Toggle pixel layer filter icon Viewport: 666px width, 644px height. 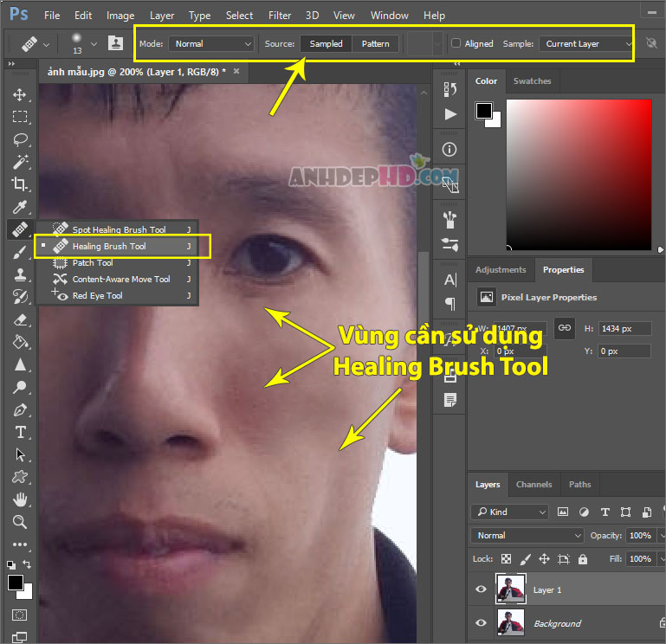click(x=563, y=512)
